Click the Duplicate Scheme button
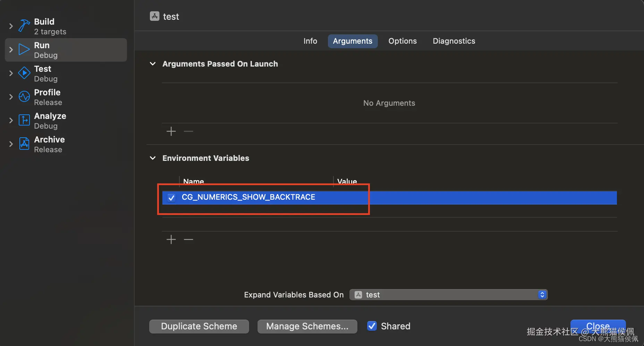The height and width of the screenshot is (346, 644). tap(199, 326)
